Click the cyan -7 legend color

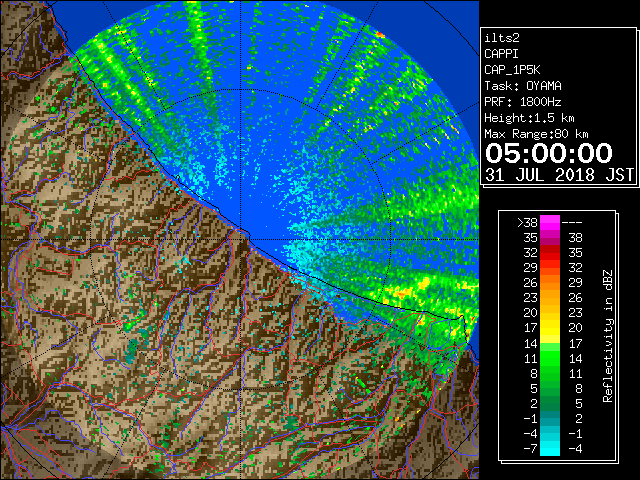point(550,448)
